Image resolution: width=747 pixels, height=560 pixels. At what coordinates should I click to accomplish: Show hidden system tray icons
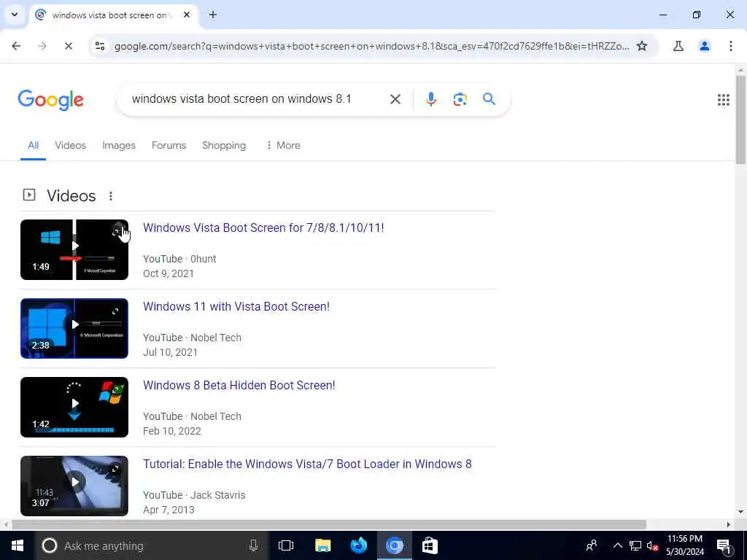pos(617,545)
